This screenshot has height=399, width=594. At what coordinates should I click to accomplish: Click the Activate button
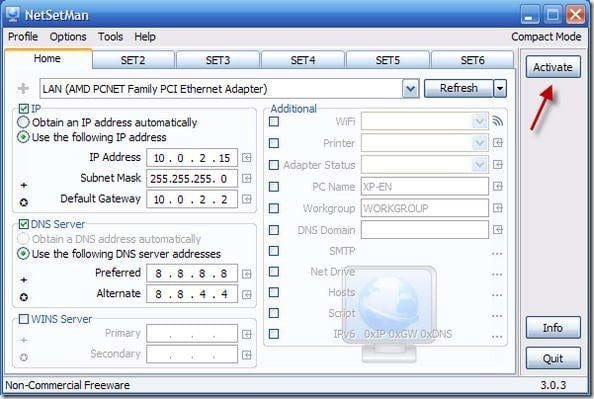point(553,67)
